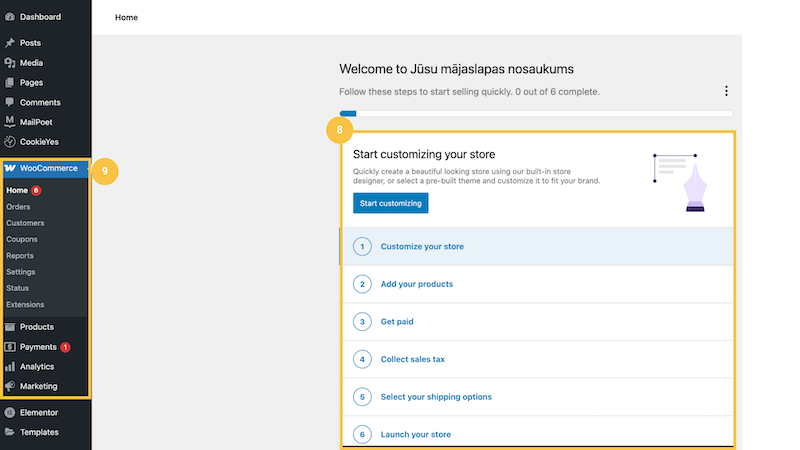This screenshot has width=800, height=450.
Task: Click the Launch your store step
Action: tap(415, 435)
